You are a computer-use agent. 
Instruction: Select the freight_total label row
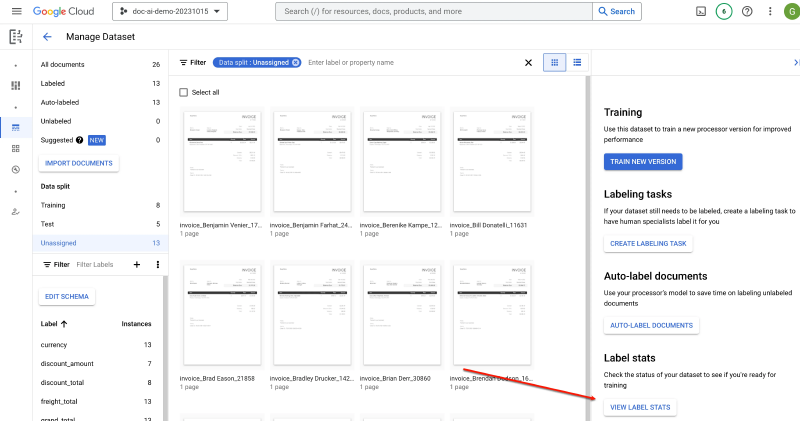[96, 401]
